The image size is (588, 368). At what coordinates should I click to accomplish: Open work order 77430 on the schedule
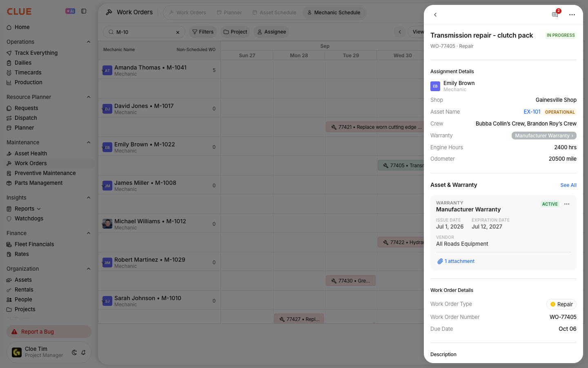(x=351, y=281)
